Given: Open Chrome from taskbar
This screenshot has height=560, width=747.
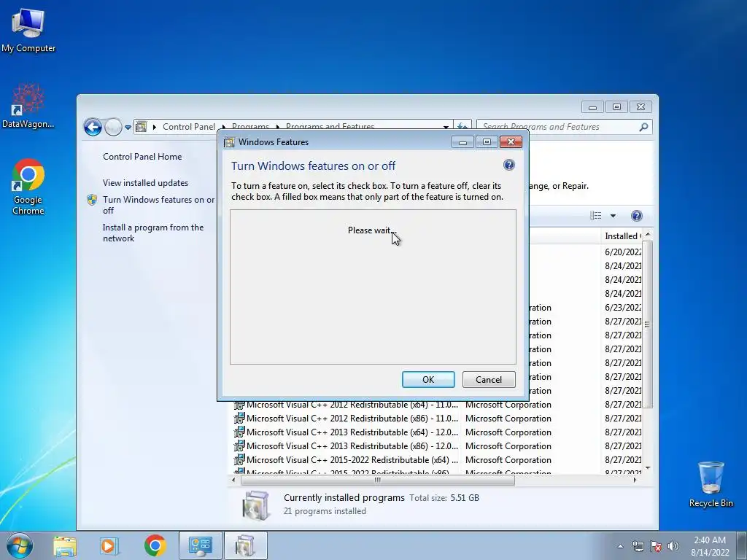Looking at the screenshot, I should click(x=155, y=545).
